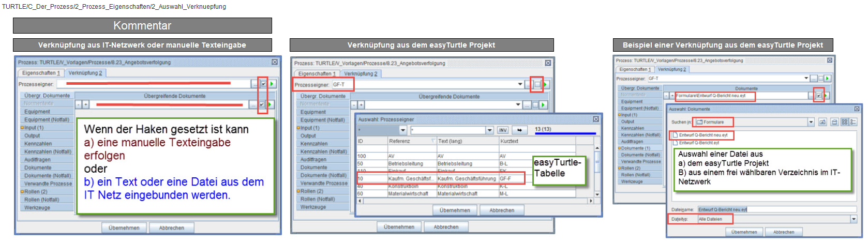The height and width of the screenshot is (244, 868).
Task: Click plus button in documents row, middle dialog
Action: click(361, 105)
